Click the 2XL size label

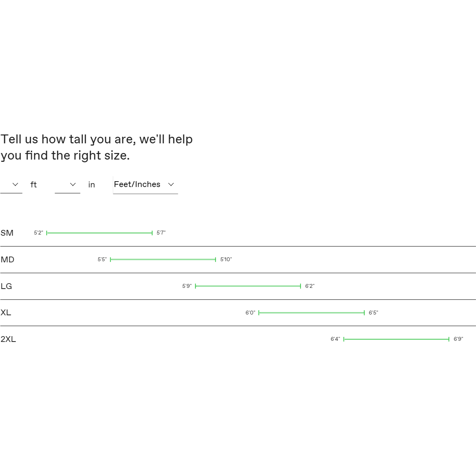[x=8, y=339]
